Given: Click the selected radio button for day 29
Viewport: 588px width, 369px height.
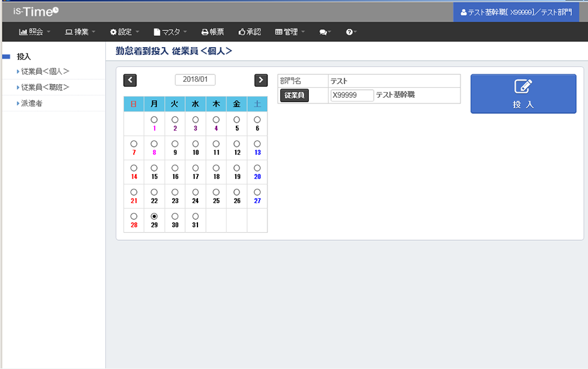Looking at the screenshot, I should (x=154, y=217).
